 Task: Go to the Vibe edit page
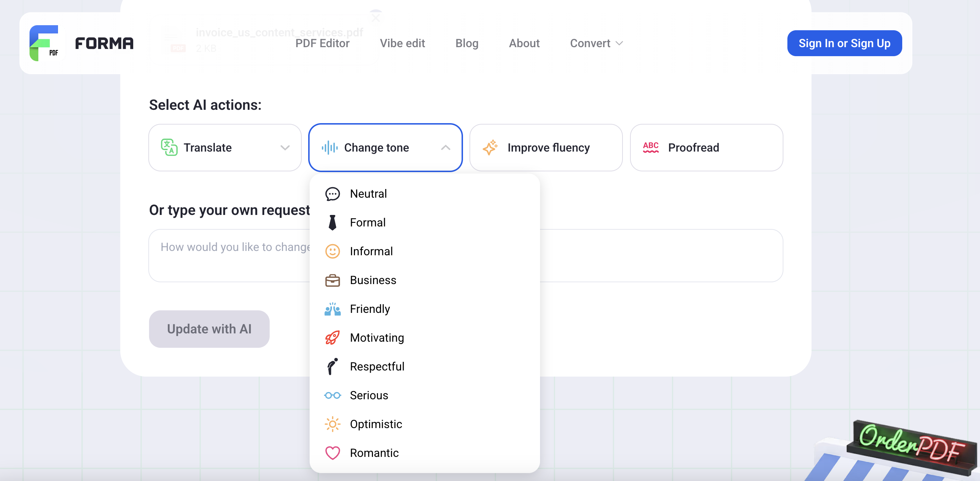402,43
